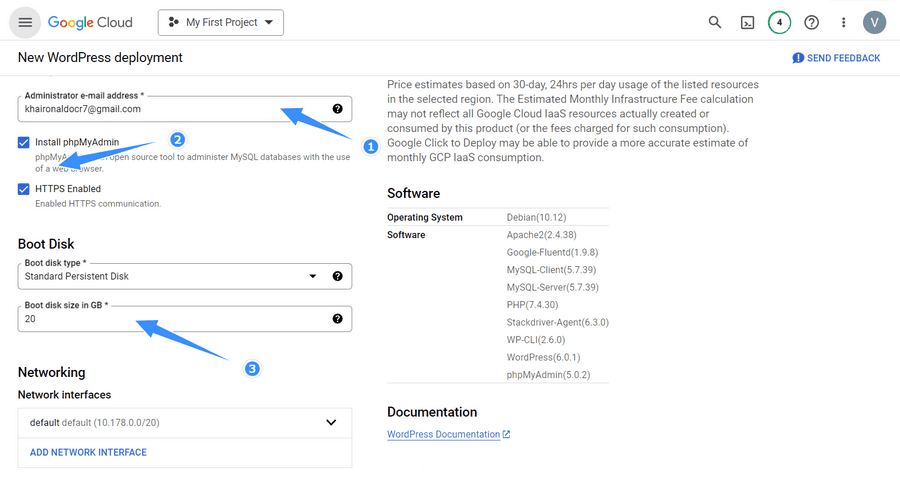
Task: Activate Cloud Shell terminal icon
Action: [x=747, y=22]
